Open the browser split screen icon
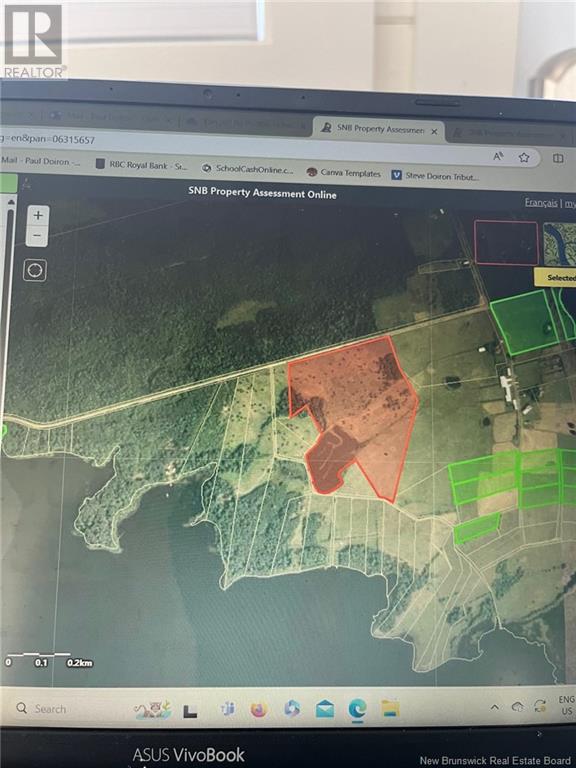 click(558, 158)
